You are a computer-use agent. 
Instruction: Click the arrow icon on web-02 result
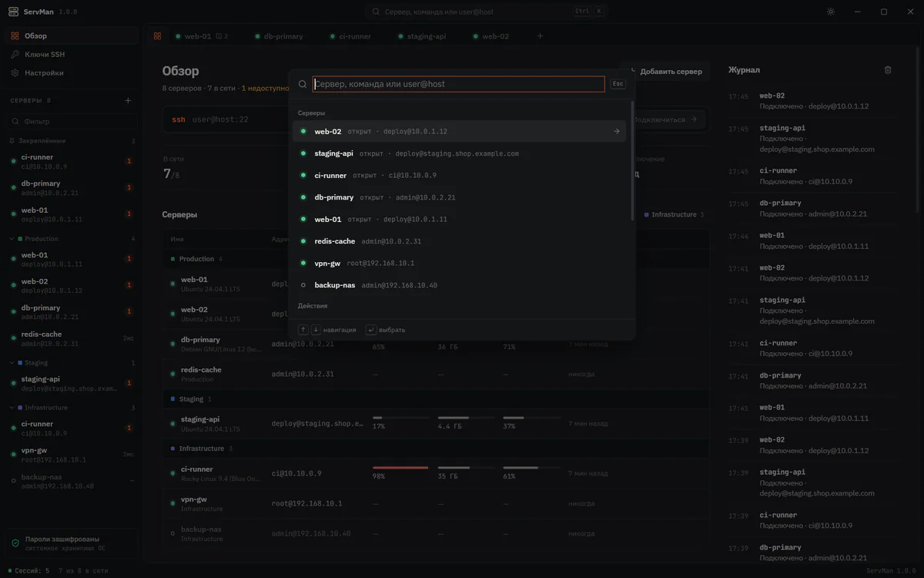[616, 131]
